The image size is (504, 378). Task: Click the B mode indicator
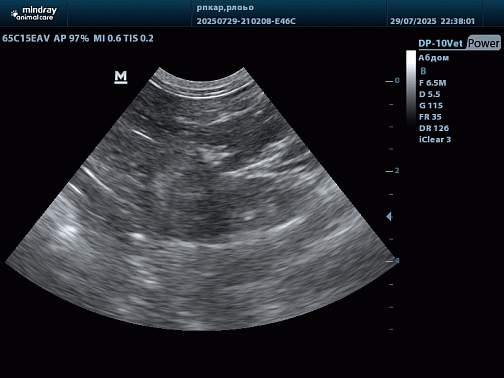(x=423, y=71)
